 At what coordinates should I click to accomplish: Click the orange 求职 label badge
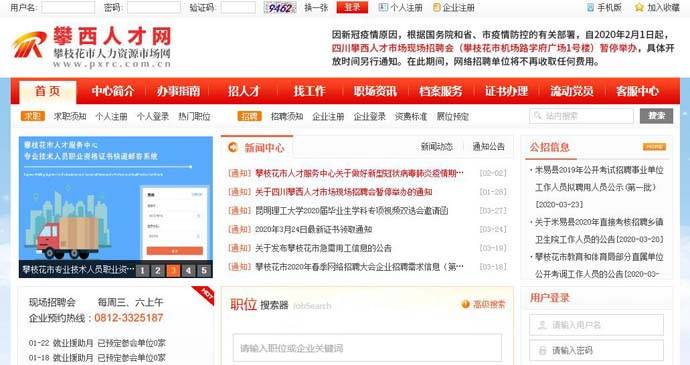pos(33,116)
